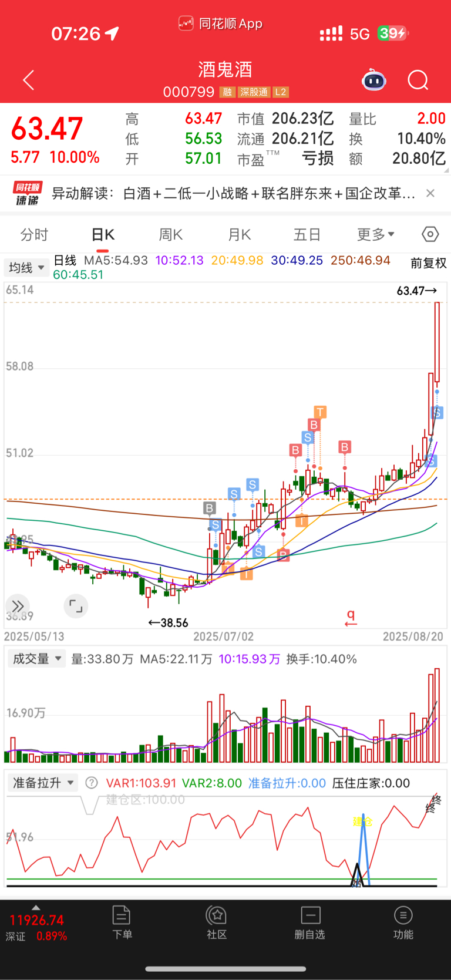Tap the stock name 酒鬼酒 title
The height and width of the screenshot is (980, 451).
(225, 70)
